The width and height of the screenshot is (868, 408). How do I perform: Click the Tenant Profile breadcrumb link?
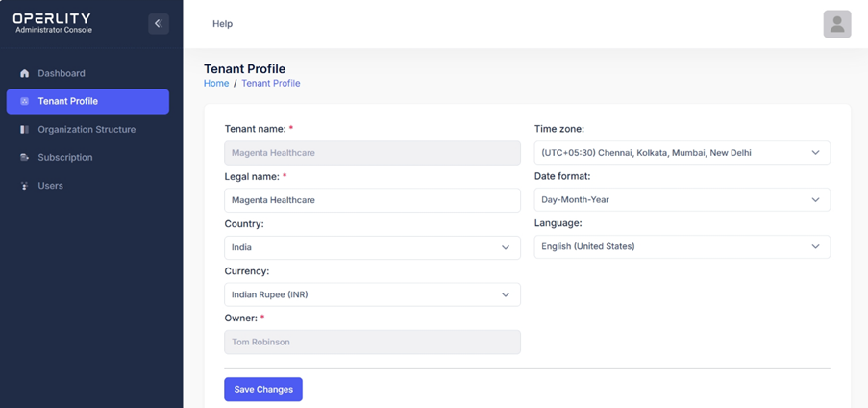270,84
